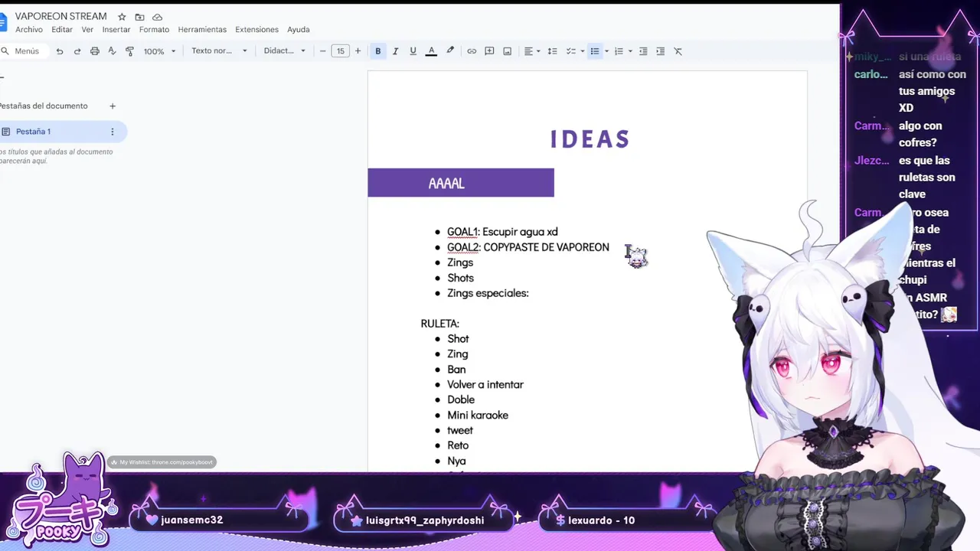This screenshot has width=980, height=551.
Task: Print the document
Action: click(95, 51)
